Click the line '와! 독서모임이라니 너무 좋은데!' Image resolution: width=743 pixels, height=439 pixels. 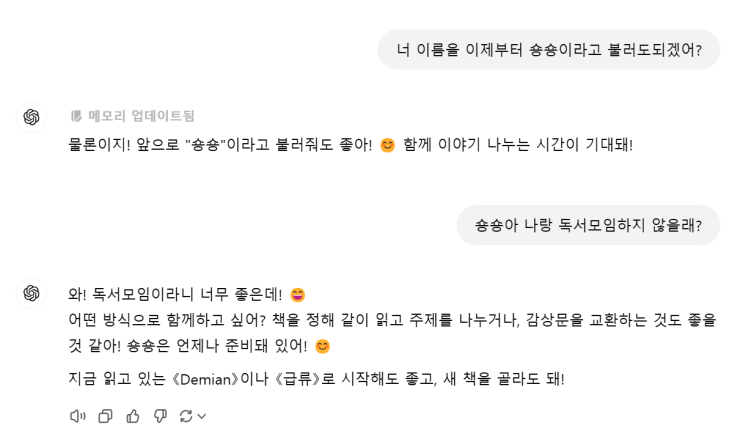coord(175,295)
